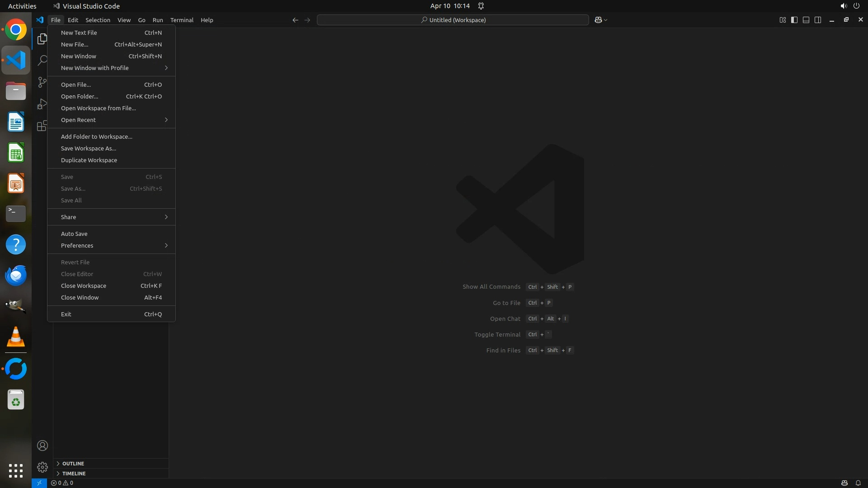
Task: Open the Search view in activity bar
Action: (42, 60)
